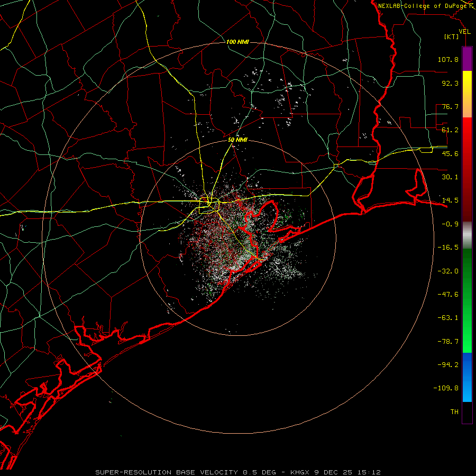
Task: Click the -47.6 velocity scale value
Action: 448,295
